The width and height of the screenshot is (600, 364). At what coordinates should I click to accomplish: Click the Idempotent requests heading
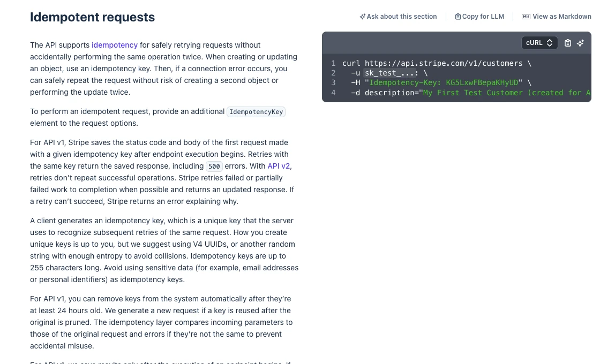click(x=93, y=17)
